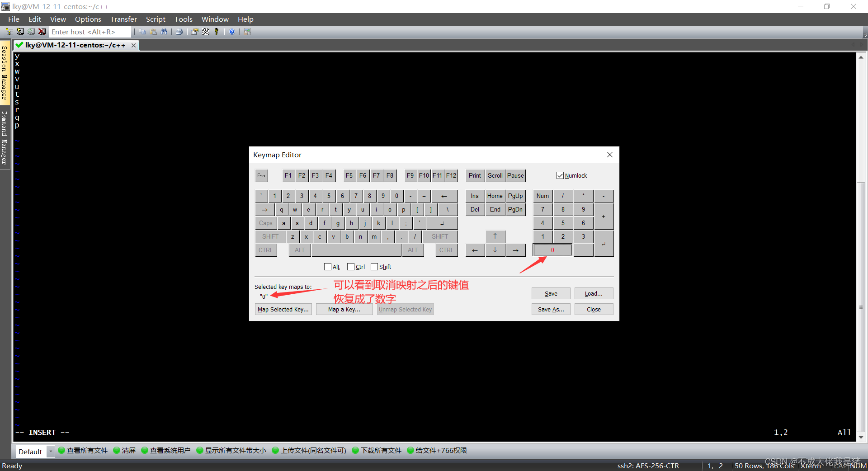The width and height of the screenshot is (868, 471).
Task: Open the Edit menu
Action: click(x=35, y=19)
